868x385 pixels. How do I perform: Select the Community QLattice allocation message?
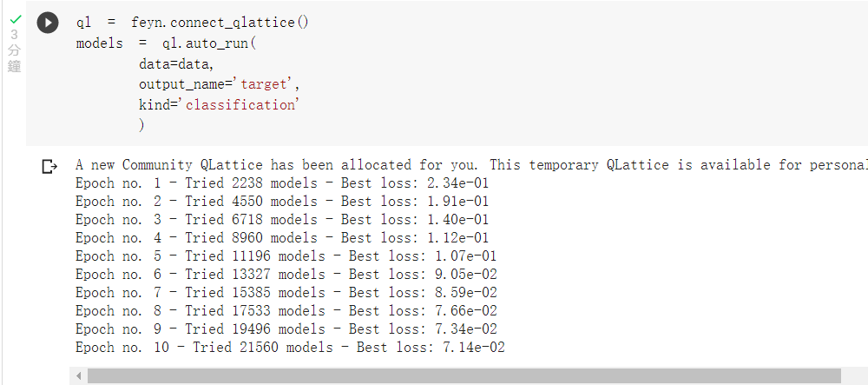click(471, 165)
